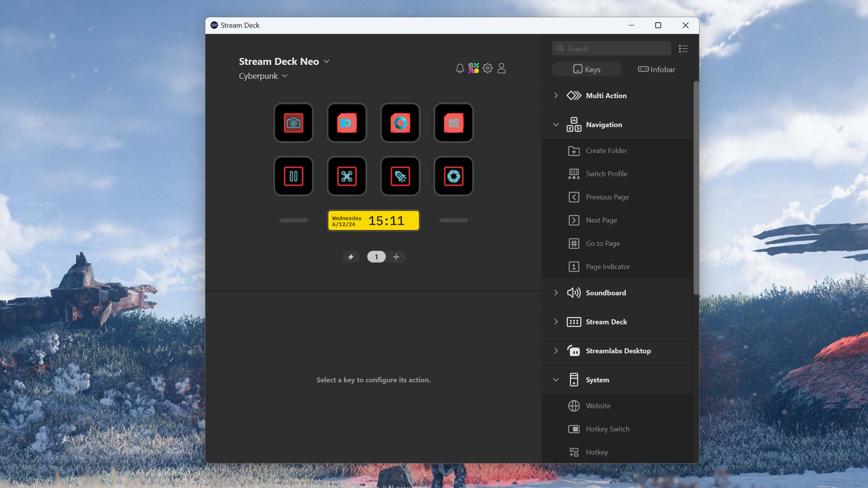
Task: Select the aperture shutter key
Action: 453,176
